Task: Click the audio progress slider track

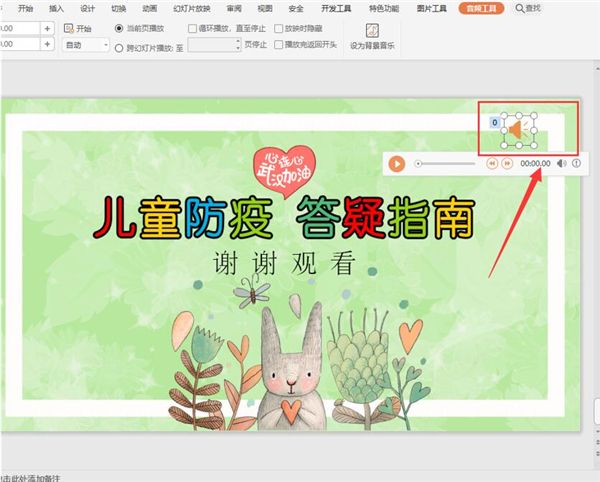Action: [447, 163]
